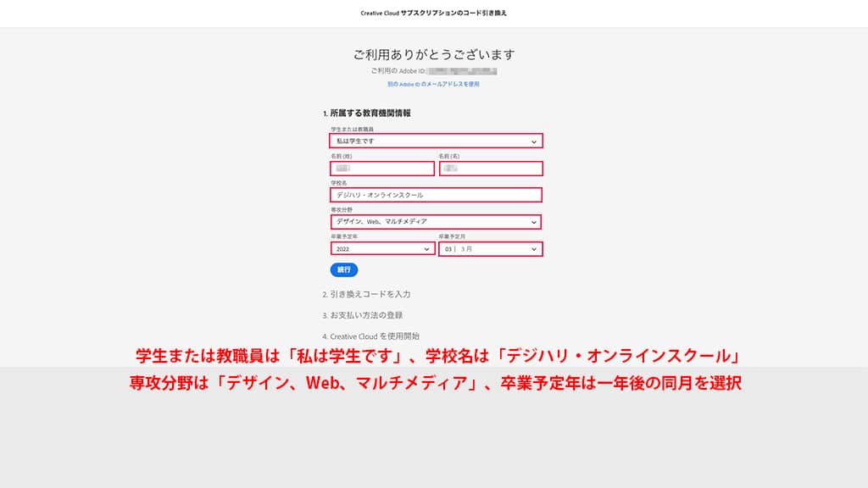Screen dimensions: 868x488
Task: Click the 1. 所属する教育機関情報 heading
Action: tap(366, 113)
